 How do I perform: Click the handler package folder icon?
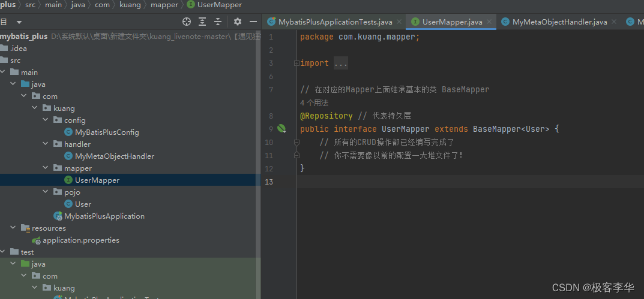click(x=58, y=144)
